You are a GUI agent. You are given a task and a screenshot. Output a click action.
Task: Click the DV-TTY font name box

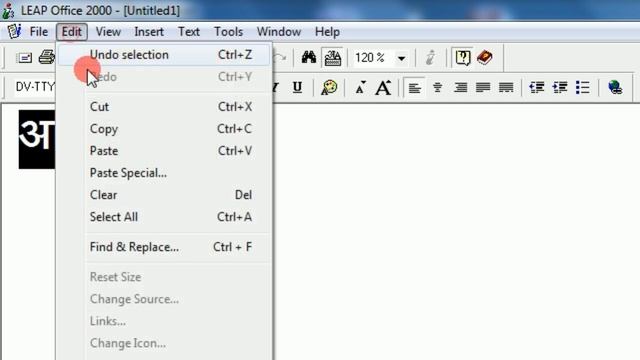(x=34, y=87)
